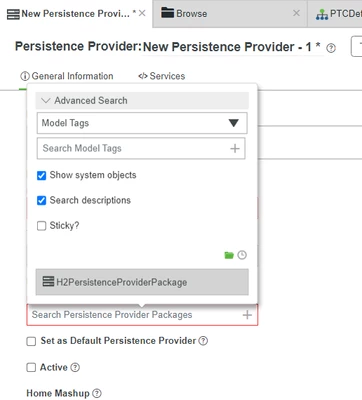Switch to the Browse tab
This screenshot has width=362, height=400.
point(230,14)
